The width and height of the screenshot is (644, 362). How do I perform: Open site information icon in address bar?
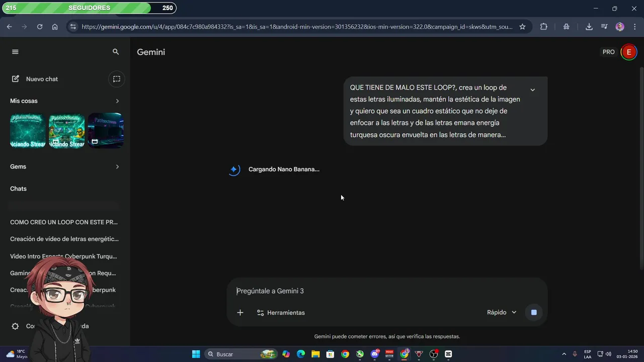tap(73, 27)
